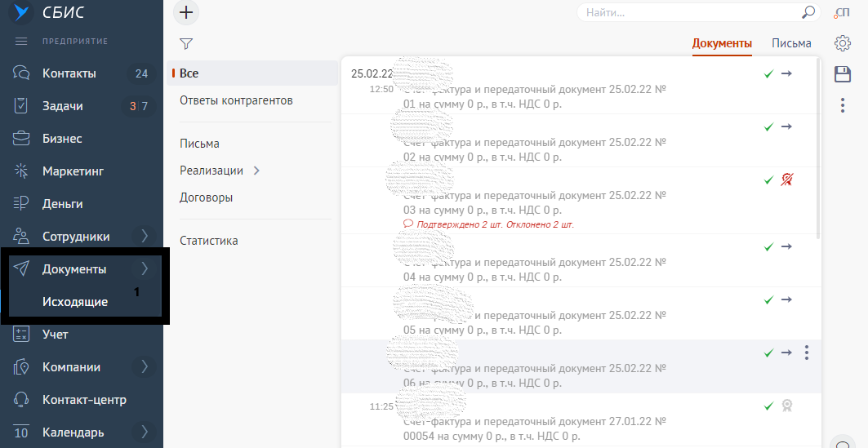Open the Статистика section

[x=209, y=241]
